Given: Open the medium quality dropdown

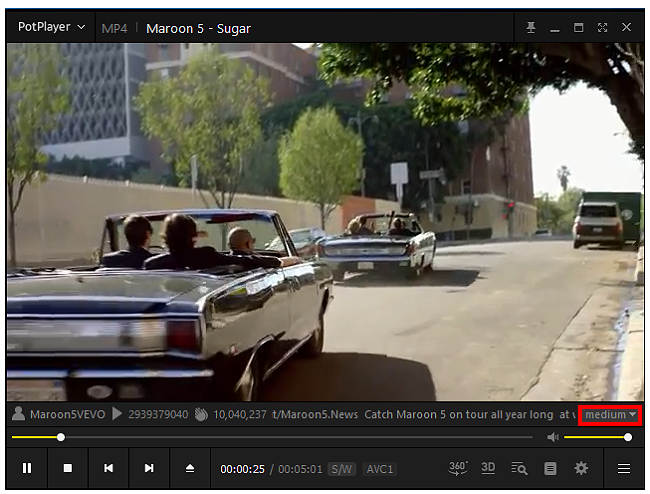Looking at the screenshot, I should 610,414.
